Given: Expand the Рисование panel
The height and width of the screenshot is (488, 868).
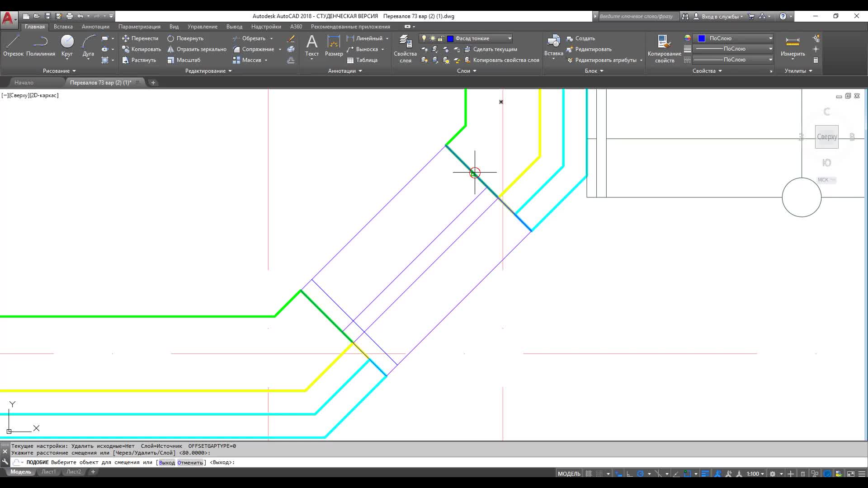Looking at the screenshot, I should tap(59, 71).
